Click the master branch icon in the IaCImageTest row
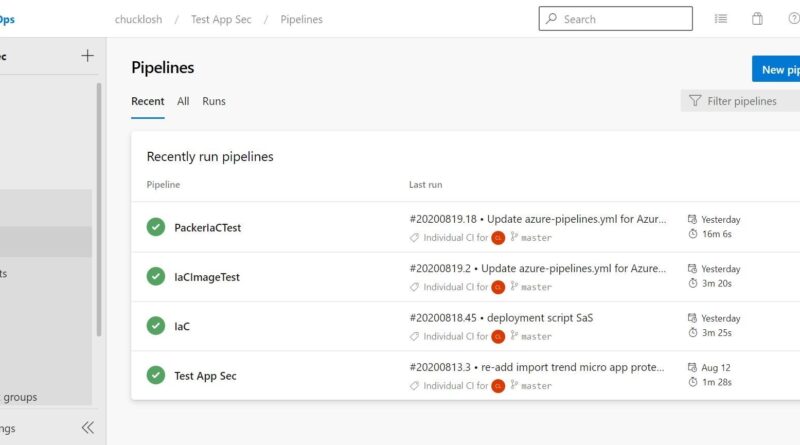This screenshot has height=445, width=800. click(514, 286)
